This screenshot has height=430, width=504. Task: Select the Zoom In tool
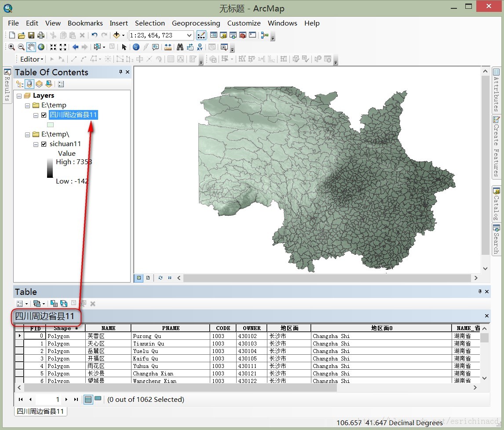coord(11,47)
